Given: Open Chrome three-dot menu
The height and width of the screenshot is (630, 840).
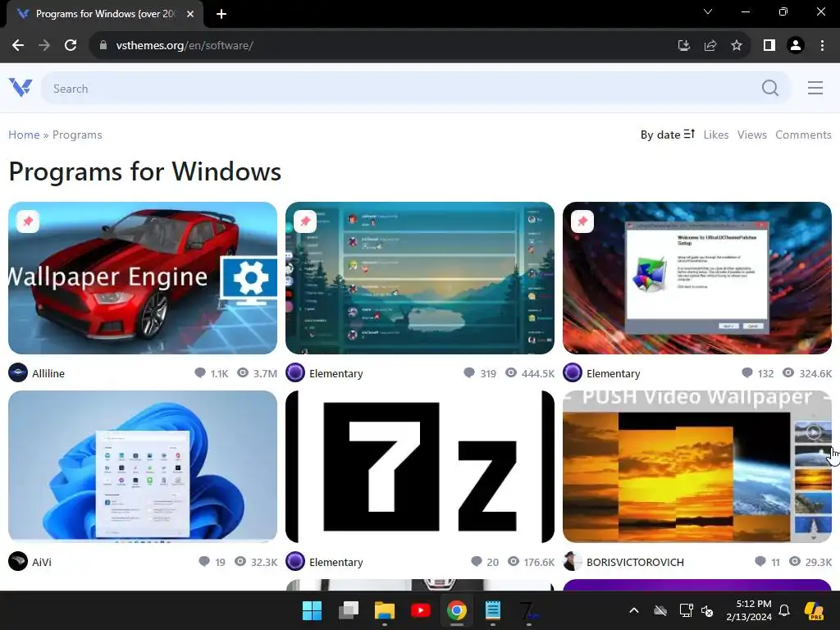Looking at the screenshot, I should (x=822, y=46).
